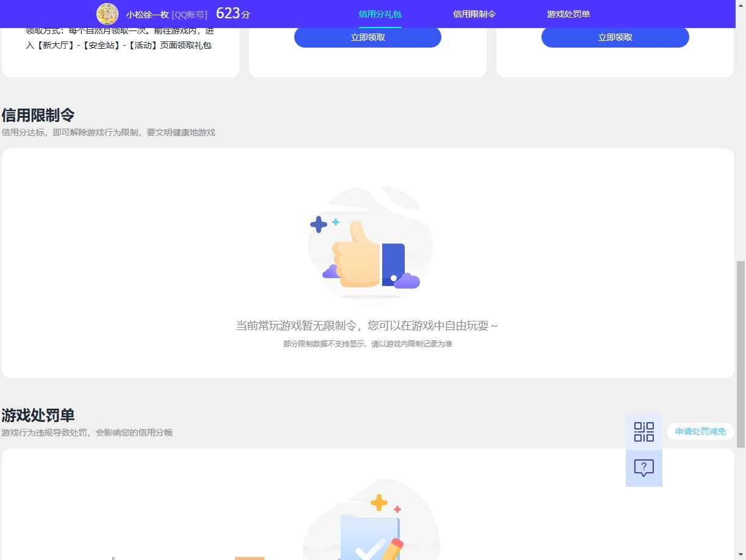Click the [QQ账号] account label
The image size is (746, 560).
point(190,14)
